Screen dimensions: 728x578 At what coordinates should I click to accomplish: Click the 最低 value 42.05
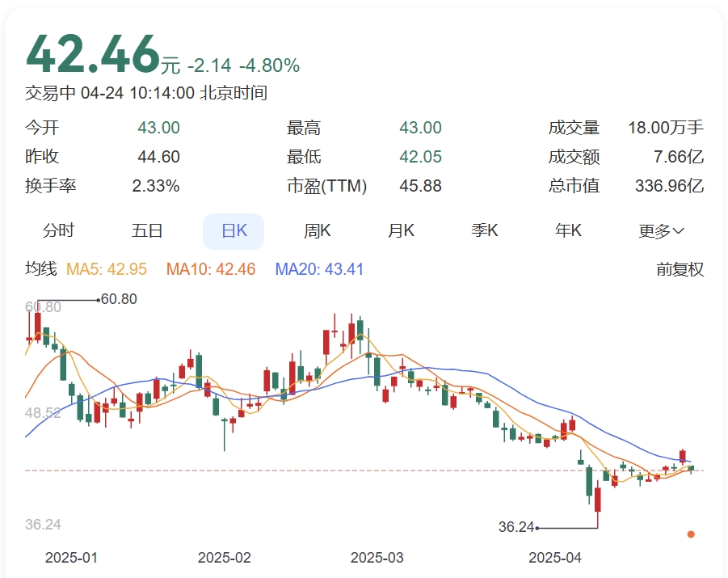421,157
